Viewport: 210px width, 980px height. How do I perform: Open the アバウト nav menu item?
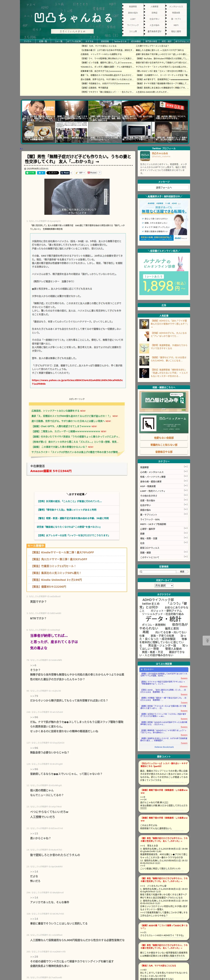(x=27, y=41)
